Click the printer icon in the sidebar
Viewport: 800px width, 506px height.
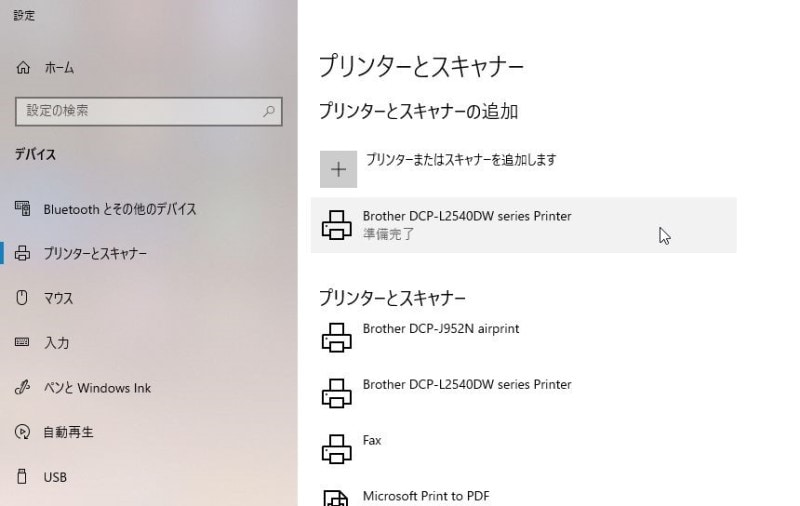[22, 253]
